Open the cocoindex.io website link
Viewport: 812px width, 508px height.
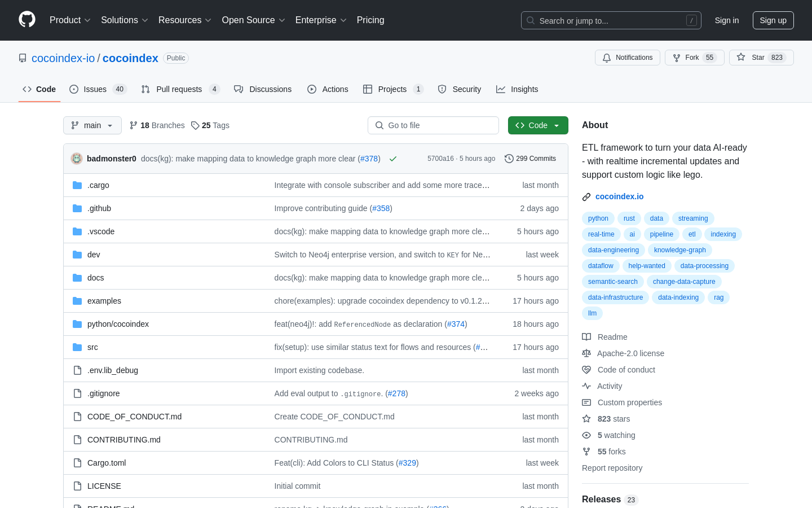click(619, 196)
